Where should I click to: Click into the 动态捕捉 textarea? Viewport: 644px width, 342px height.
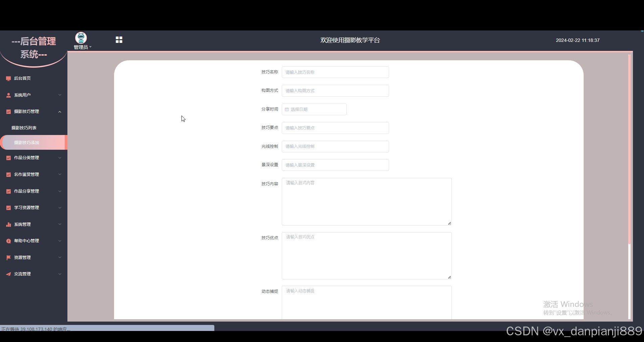[367, 302]
